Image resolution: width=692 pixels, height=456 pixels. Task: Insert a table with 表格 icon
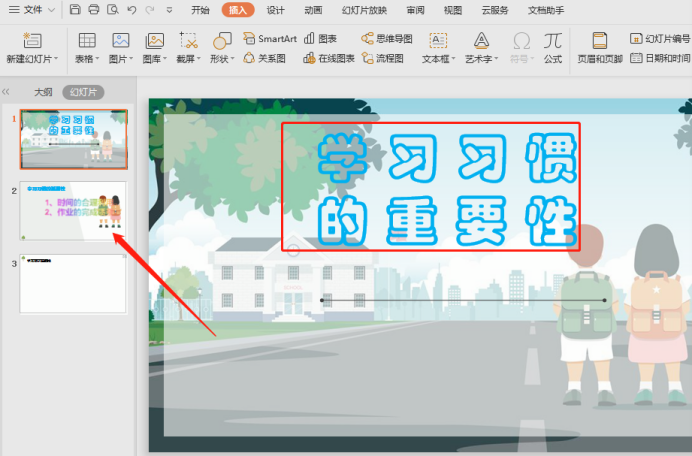87,41
